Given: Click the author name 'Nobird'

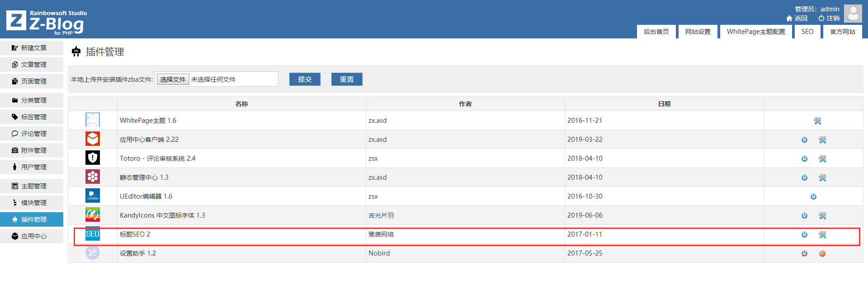Looking at the screenshot, I should coord(379,253).
